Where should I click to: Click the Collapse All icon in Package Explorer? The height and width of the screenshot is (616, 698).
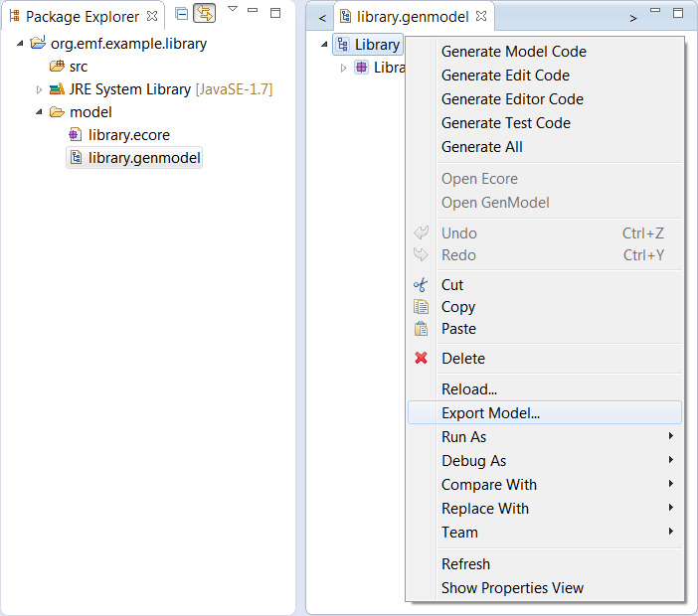pos(182,14)
